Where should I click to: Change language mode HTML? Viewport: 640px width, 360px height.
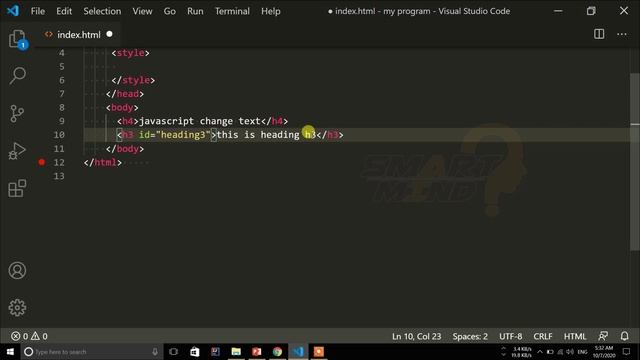pos(575,336)
